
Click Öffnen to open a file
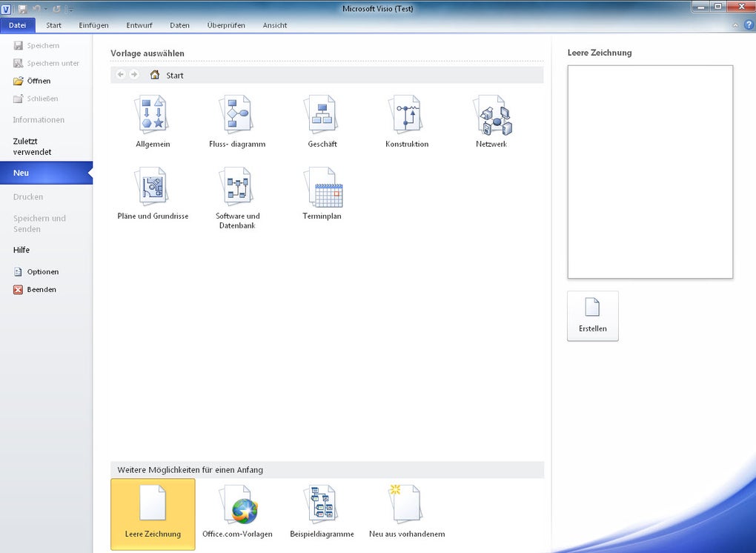pos(32,81)
